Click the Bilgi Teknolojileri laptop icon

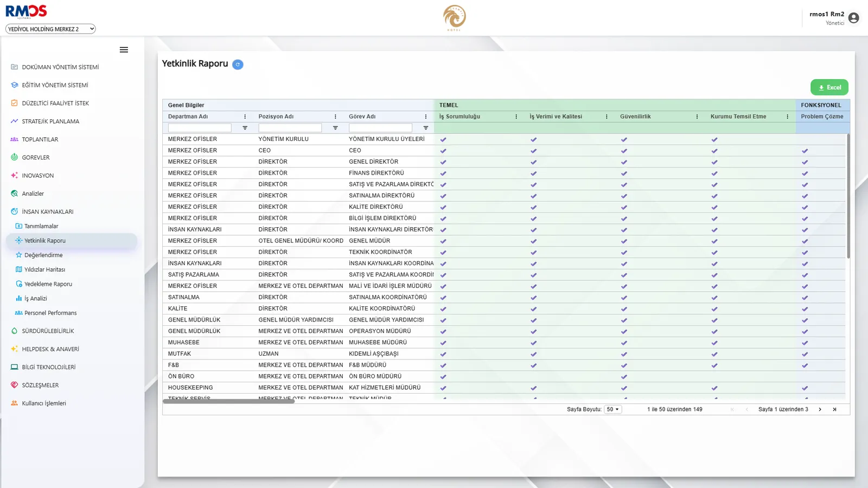(15, 367)
